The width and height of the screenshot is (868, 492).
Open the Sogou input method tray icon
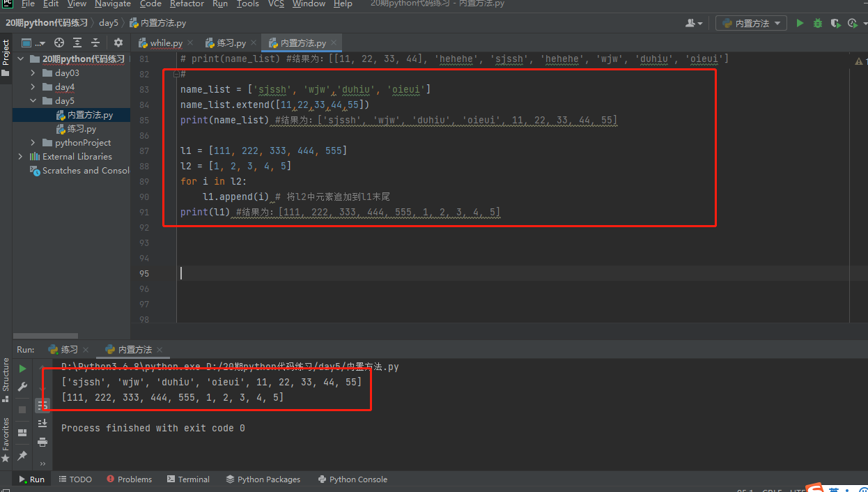(x=814, y=488)
